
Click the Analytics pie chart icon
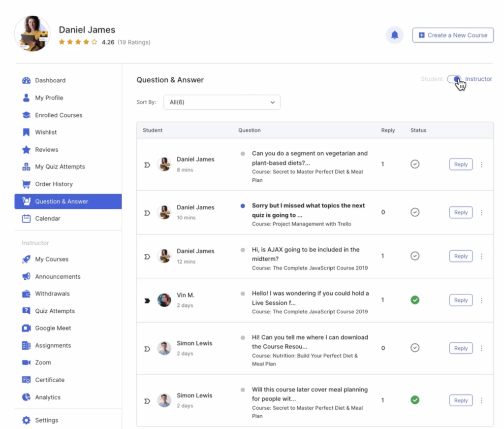tap(27, 397)
